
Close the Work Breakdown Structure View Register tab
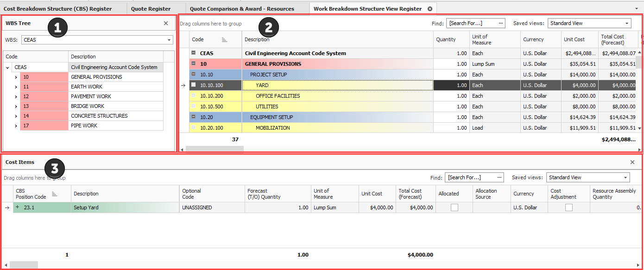[x=429, y=9]
